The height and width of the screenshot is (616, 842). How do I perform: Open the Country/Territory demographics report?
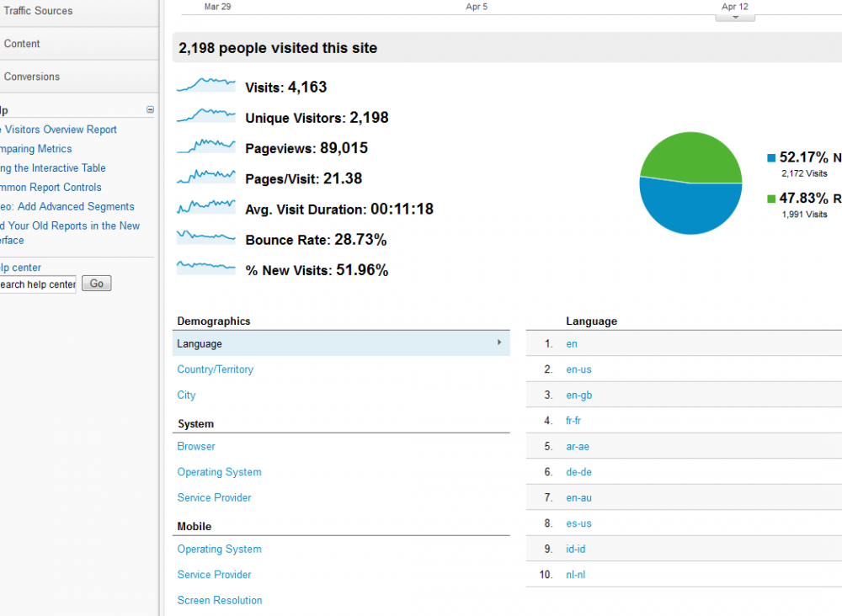click(x=215, y=369)
